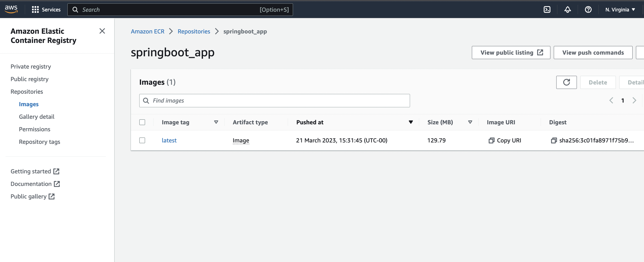Click View push commands button
The width and height of the screenshot is (644, 262).
[x=593, y=52]
